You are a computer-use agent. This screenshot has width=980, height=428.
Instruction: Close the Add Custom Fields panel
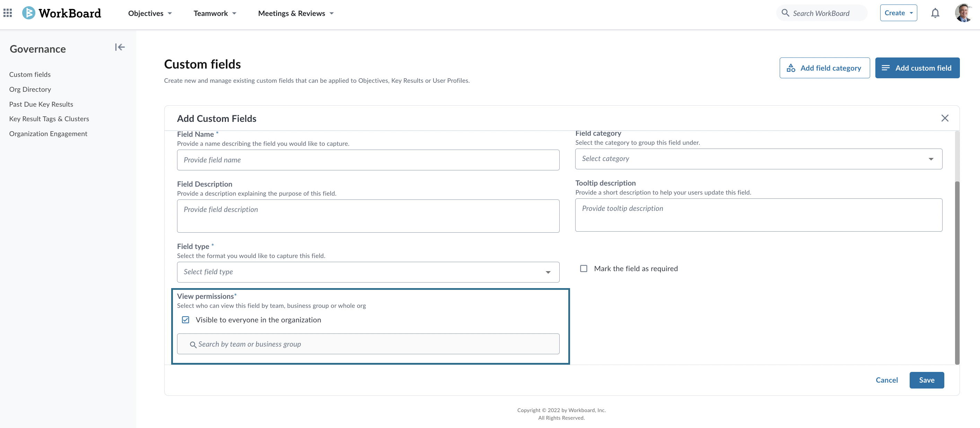[x=945, y=118]
